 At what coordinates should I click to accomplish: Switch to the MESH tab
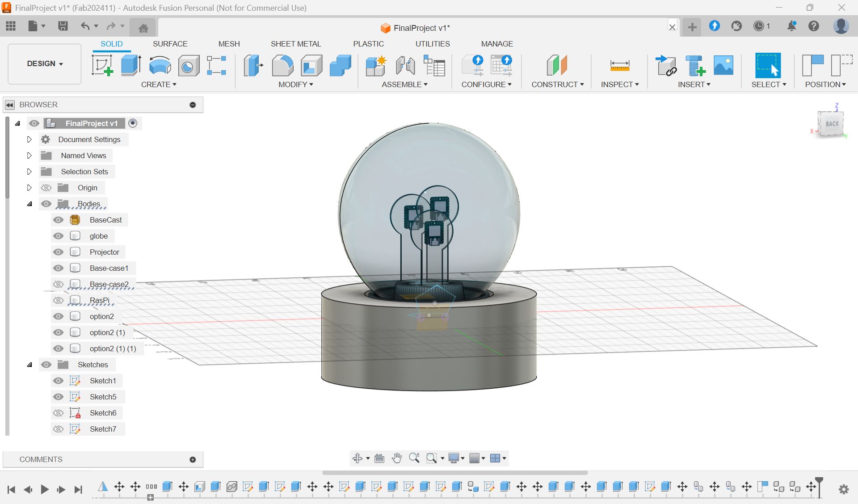pos(229,44)
